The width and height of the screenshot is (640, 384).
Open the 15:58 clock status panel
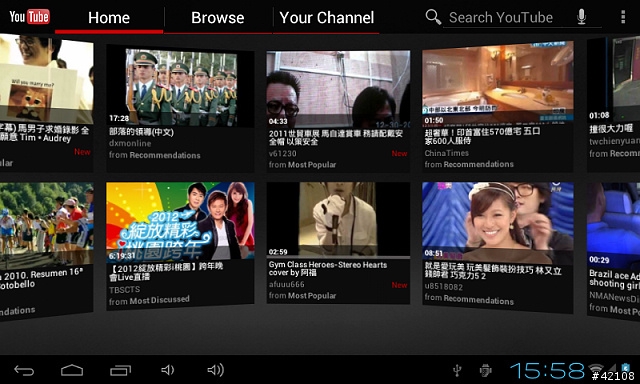click(547, 371)
